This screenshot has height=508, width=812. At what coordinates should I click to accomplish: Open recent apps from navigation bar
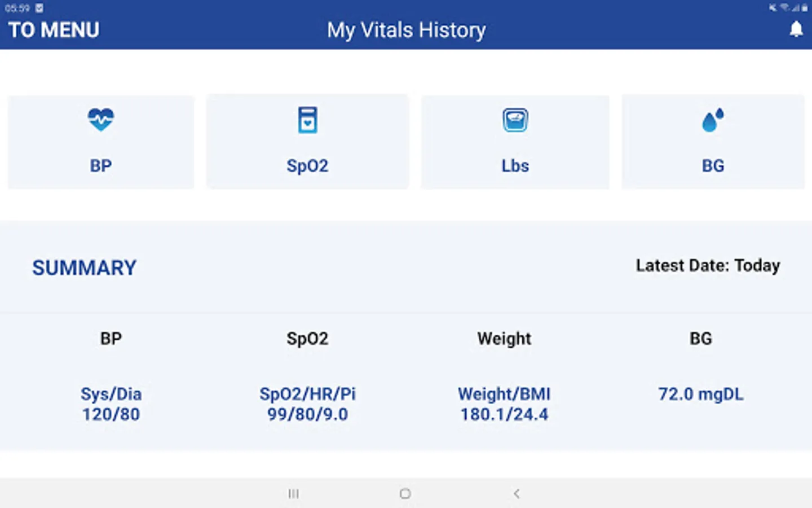(293, 494)
